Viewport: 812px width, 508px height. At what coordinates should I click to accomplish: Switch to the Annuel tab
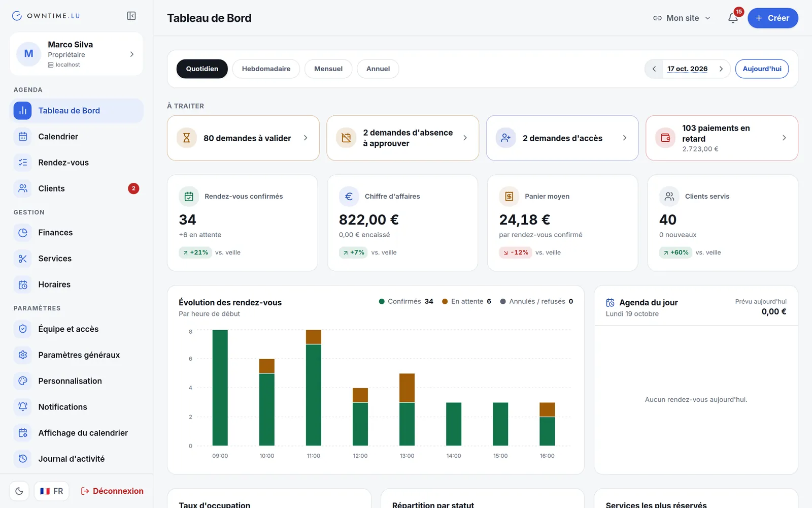[378, 69]
